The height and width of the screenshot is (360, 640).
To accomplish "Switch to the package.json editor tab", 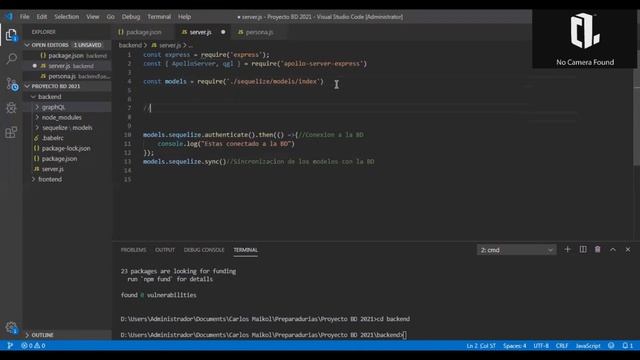I will (x=143, y=32).
